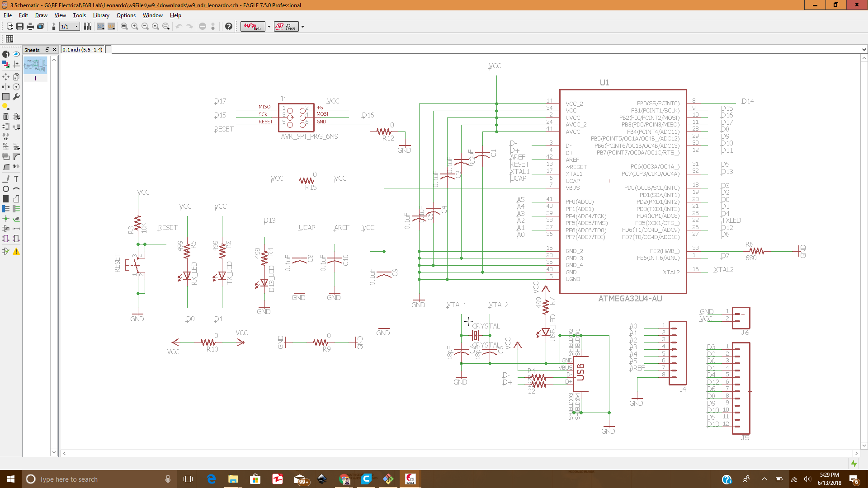Open the ERC warning triangle tool
This screenshot has height=488, width=868.
[x=16, y=252]
